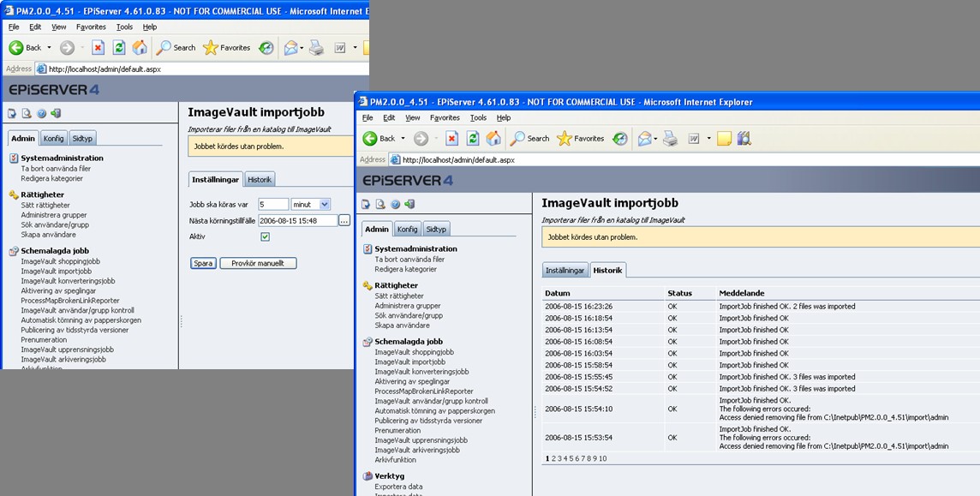Open the View menu in the front window

click(413, 117)
